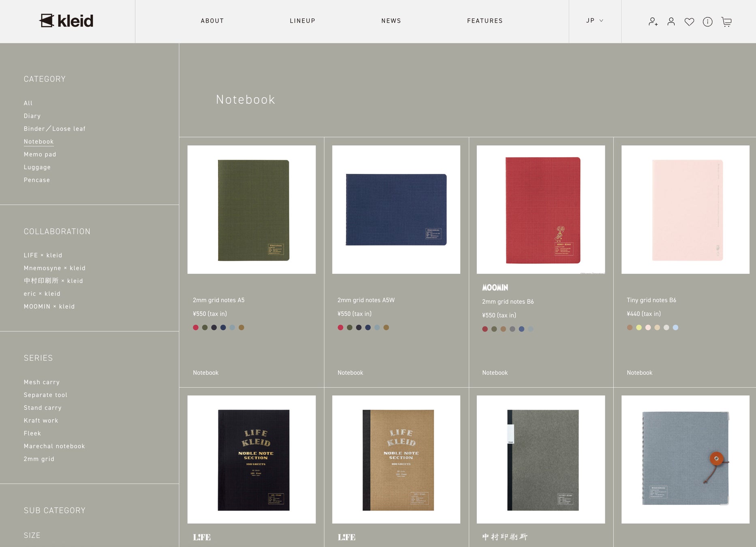
Task: Click the Notebook tag under 2mm grid notes A5
Action: click(206, 373)
